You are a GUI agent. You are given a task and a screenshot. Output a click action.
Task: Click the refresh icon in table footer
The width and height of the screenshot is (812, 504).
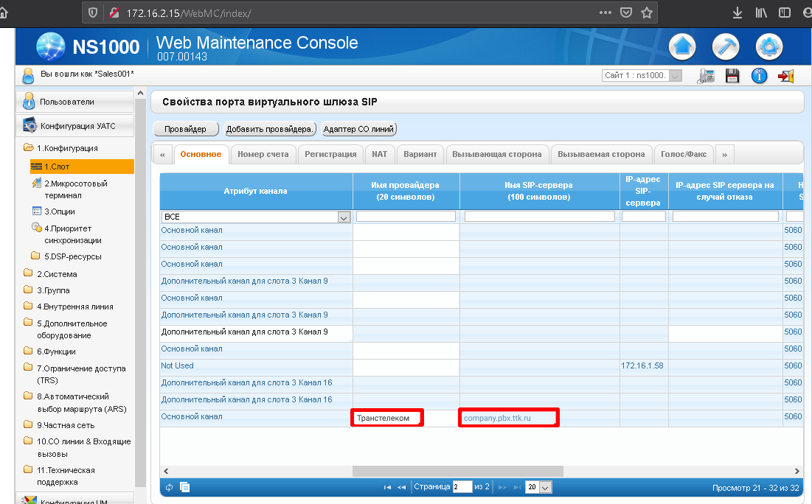click(x=170, y=487)
